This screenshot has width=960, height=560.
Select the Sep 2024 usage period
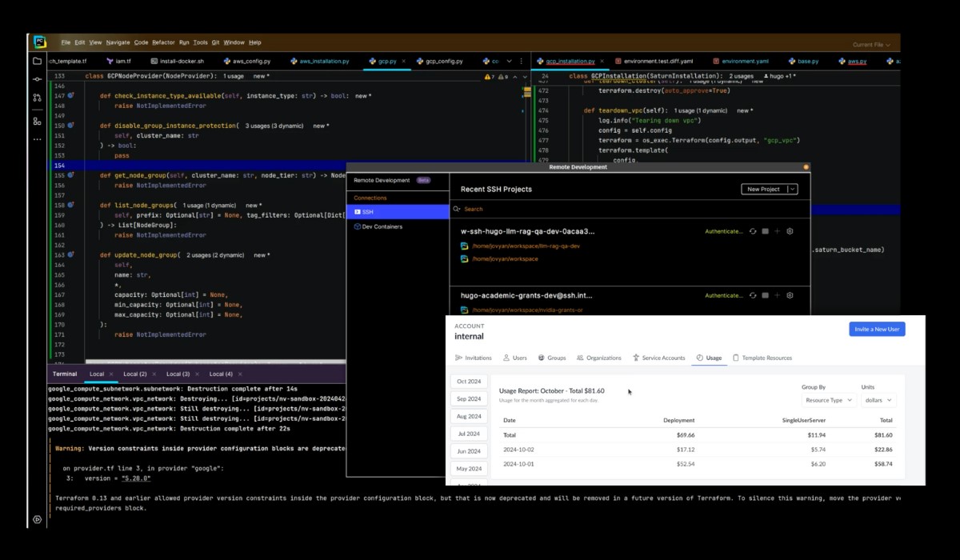[469, 398]
